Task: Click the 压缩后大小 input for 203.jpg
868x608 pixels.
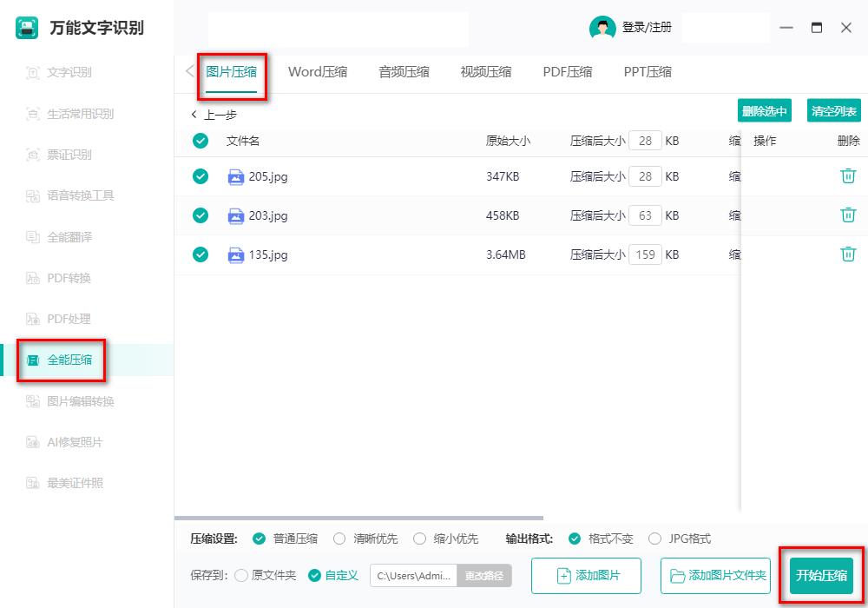Action: (645, 215)
